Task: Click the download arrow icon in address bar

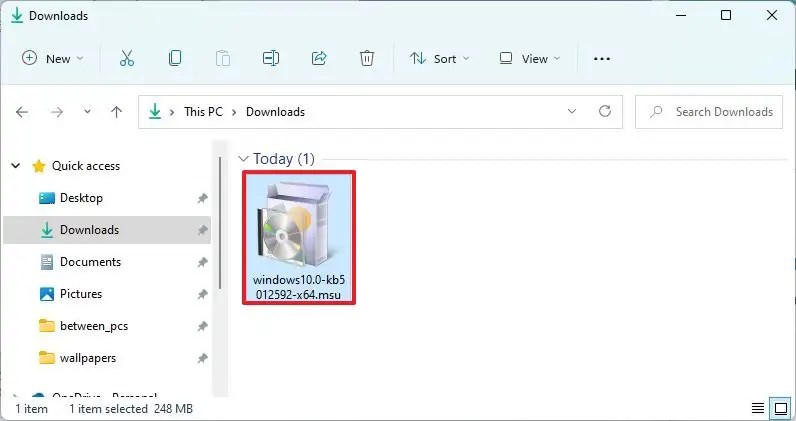Action: (x=155, y=112)
